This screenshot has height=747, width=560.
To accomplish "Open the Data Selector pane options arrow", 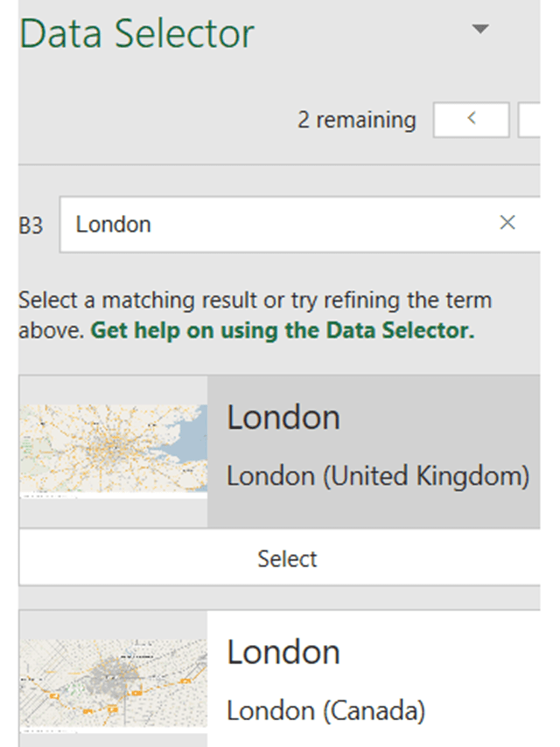I will [480, 29].
